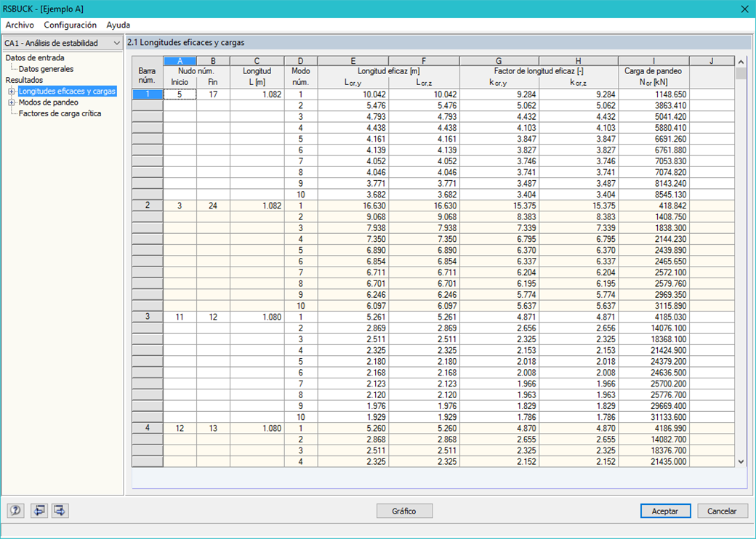Select Datos generales in the tree

click(46, 69)
